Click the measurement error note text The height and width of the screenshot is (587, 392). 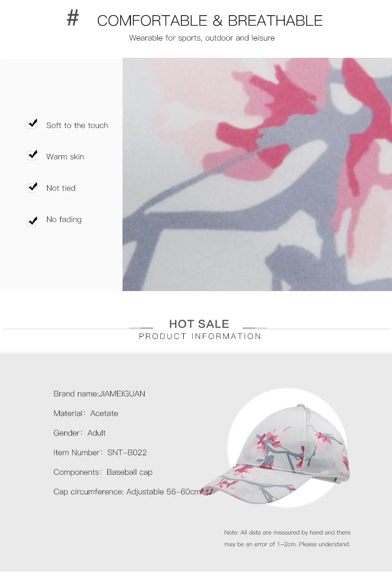pos(287,538)
